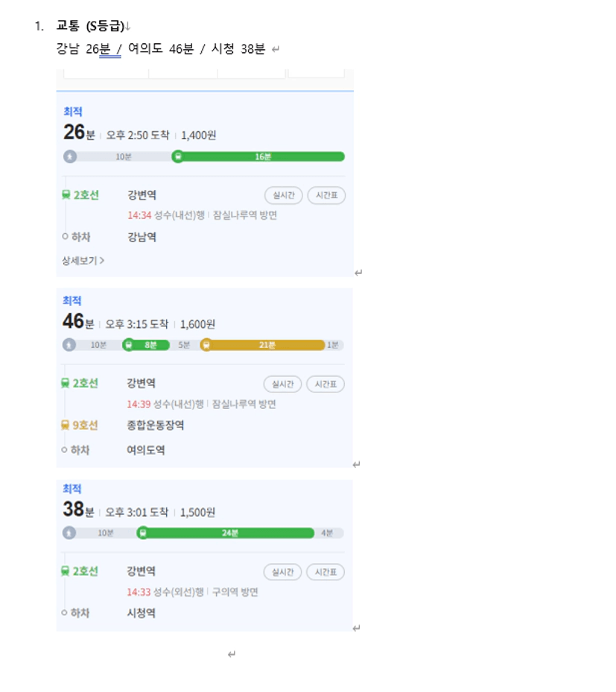
Task: Click the green 2호선 train icon beside 14:34 departure
Action: pos(66,194)
